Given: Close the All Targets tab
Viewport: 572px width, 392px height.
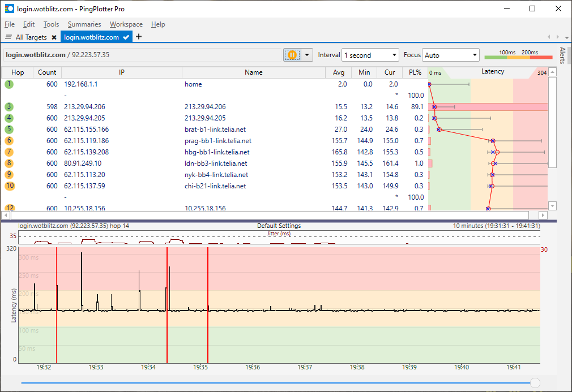Looking at the screenshot, I should coord(54,37).
